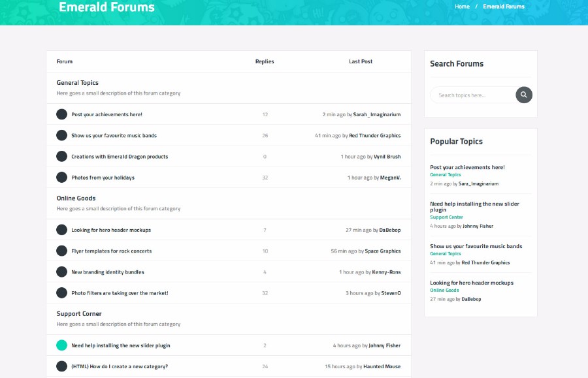This screenshot has height=378, width=588.
Task: Visit Johnny Fisher's profile in forum list
Action: coord(384,345)
